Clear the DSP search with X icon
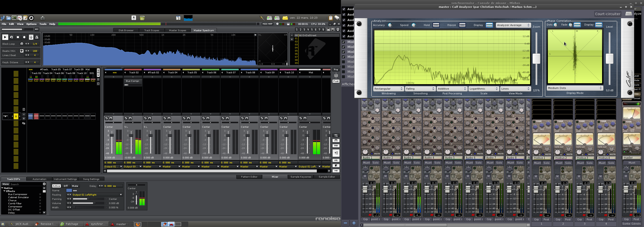The height and width of the screenshot is (227, 644). pyautogui.click(x=44, y=184)
